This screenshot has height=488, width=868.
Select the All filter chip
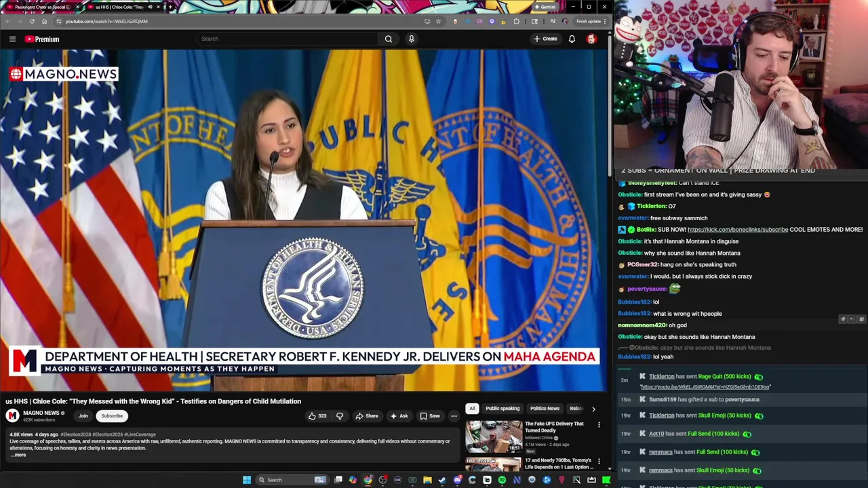coord(472,409)
